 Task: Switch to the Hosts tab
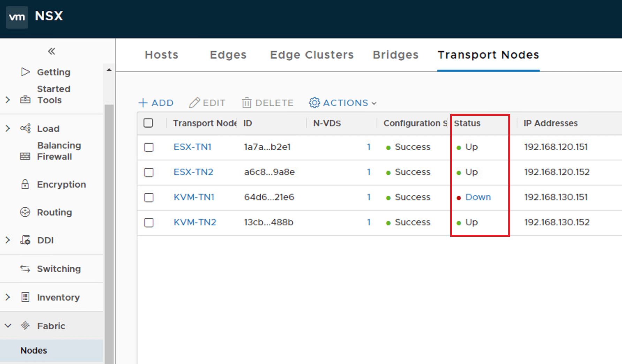pyautogui.click(x=161, y=55)
